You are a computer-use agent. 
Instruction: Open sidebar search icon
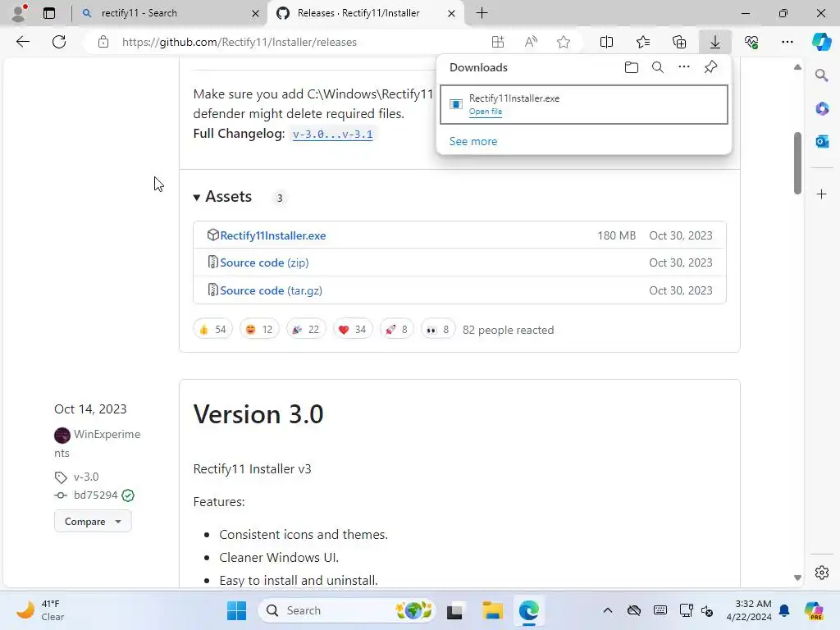point(821,75)
